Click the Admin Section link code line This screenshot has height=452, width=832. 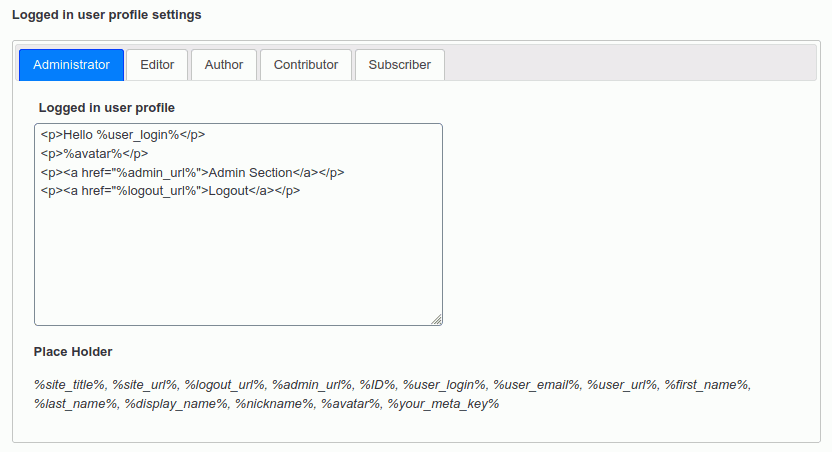click(192, 172)
